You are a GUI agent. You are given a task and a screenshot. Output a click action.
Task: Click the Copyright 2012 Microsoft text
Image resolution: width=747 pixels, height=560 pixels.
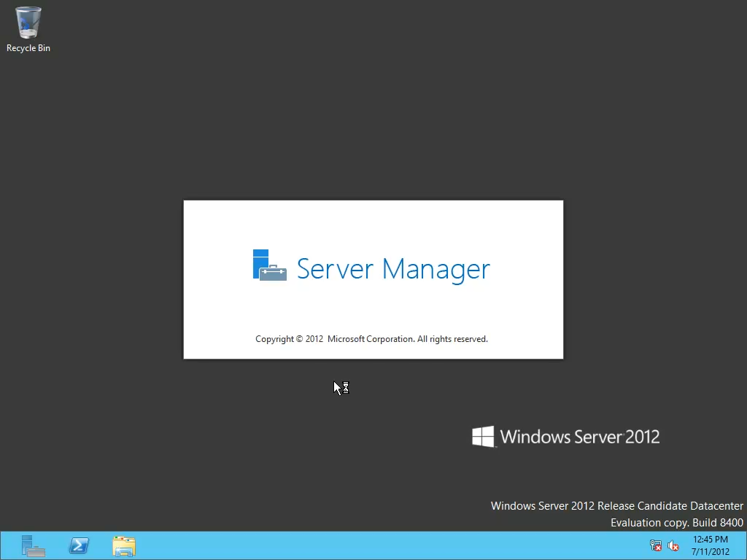click(x=371, y=339)
